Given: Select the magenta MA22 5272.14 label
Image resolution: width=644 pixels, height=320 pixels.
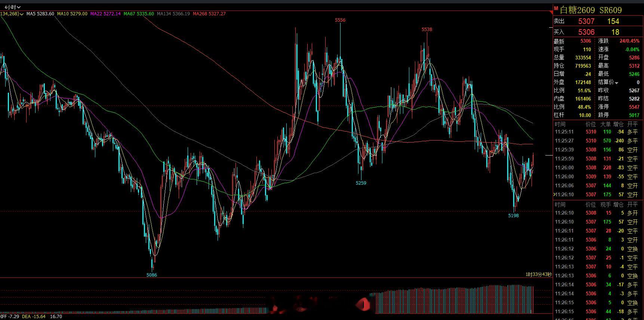Looking at the screenshot, I should tap(105, 14).
